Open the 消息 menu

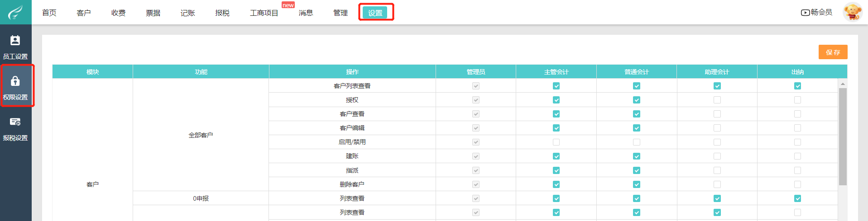(306, 13)
